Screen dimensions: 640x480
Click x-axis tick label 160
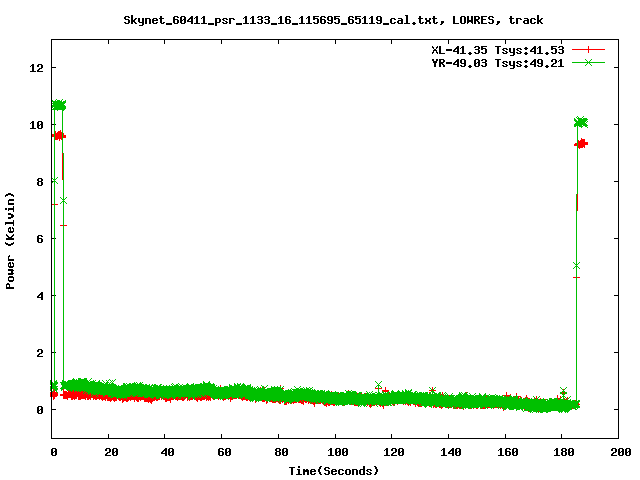[508, 452]
